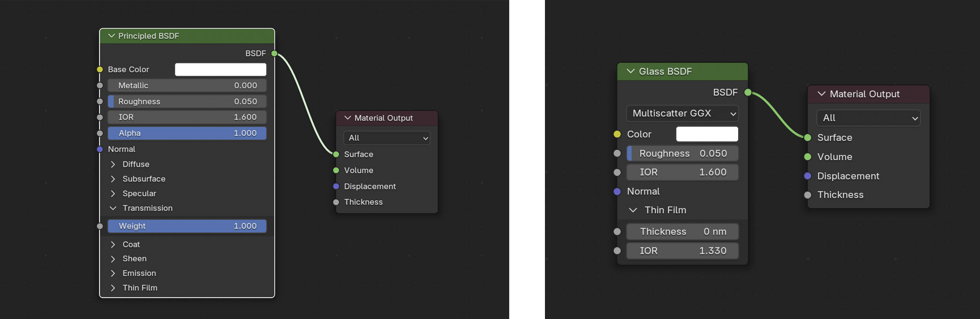
Task: Click the Principled BSDF output socket
Action: [274, 54]
